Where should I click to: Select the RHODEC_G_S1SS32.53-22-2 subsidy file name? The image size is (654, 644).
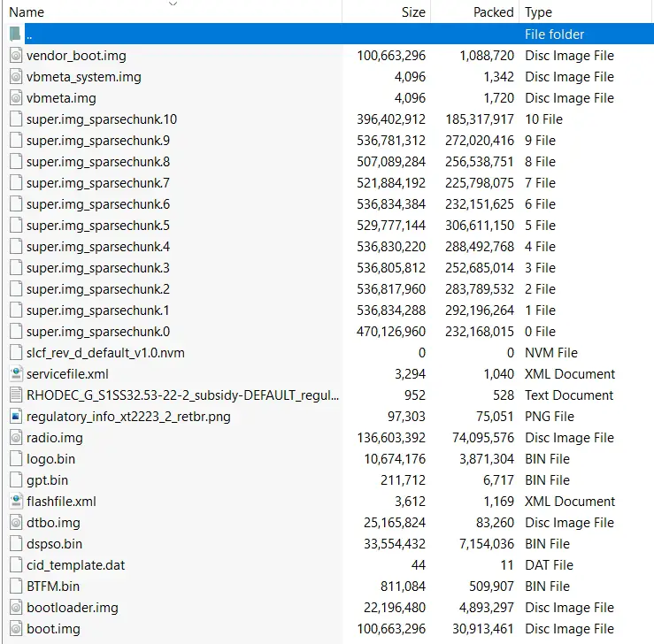(182, 395)
